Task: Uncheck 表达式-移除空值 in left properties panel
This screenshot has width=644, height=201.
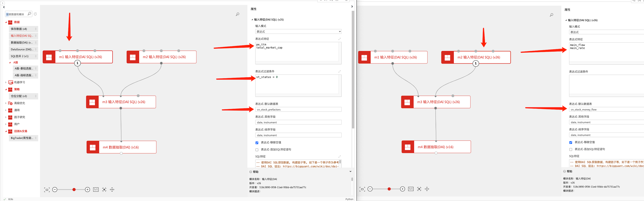Action: [257, 143]
